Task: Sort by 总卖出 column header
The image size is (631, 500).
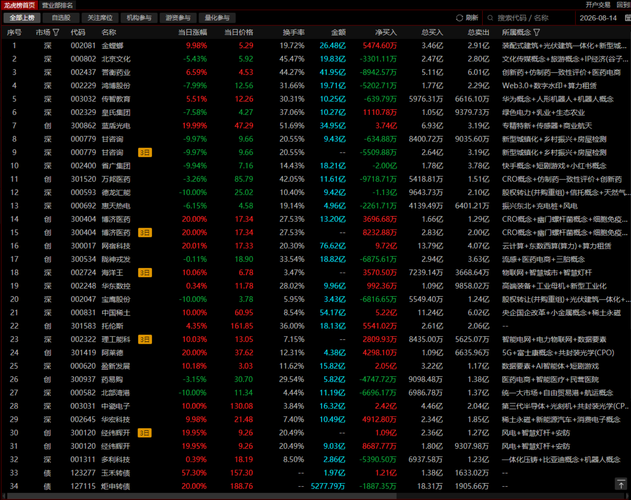Action: pos(478,32)
